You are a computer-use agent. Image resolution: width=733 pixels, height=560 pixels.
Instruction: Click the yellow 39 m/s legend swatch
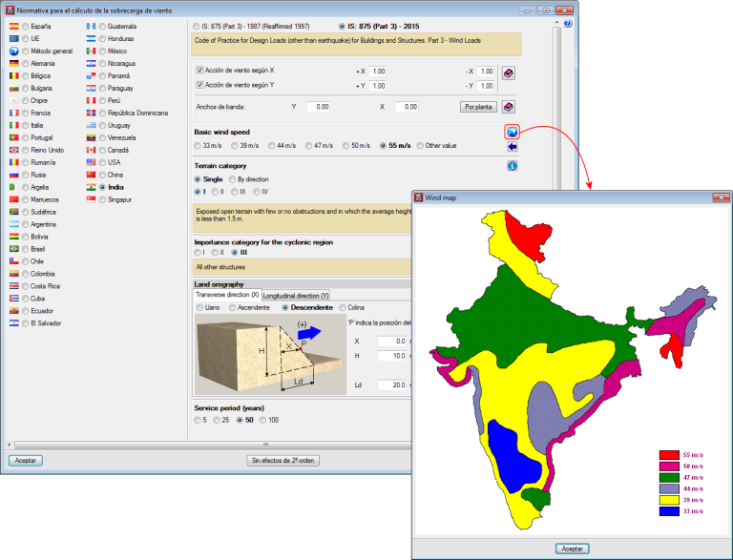(669, 500)
